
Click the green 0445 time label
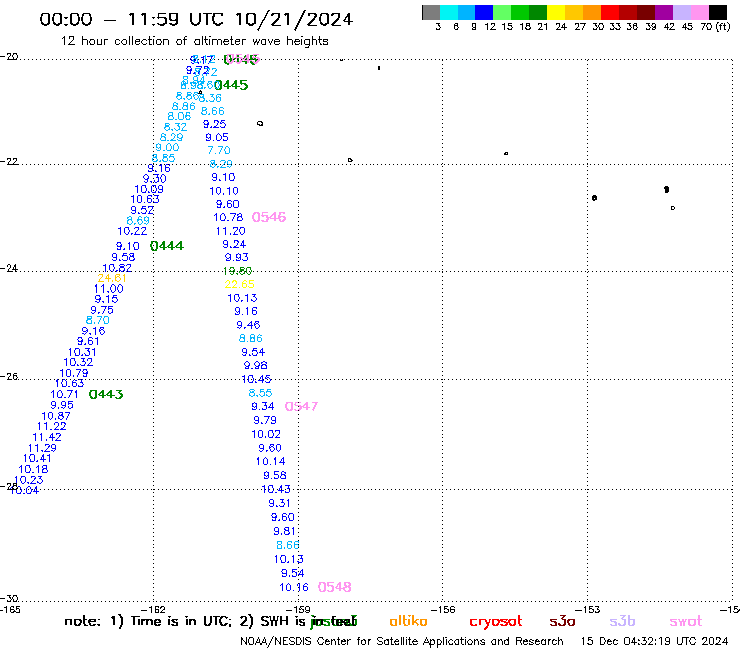pyautogui.click(x=231, y=85)
